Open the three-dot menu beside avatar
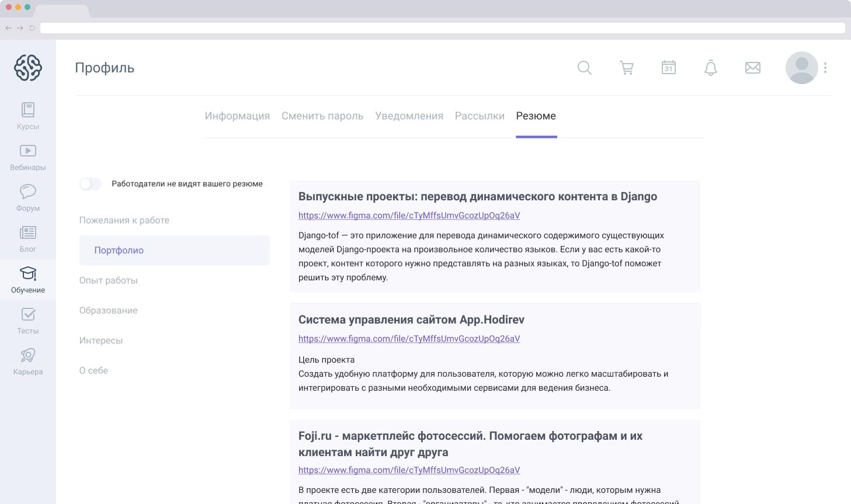The width and height of the screenshot is (851, 504). click(825, 68)
